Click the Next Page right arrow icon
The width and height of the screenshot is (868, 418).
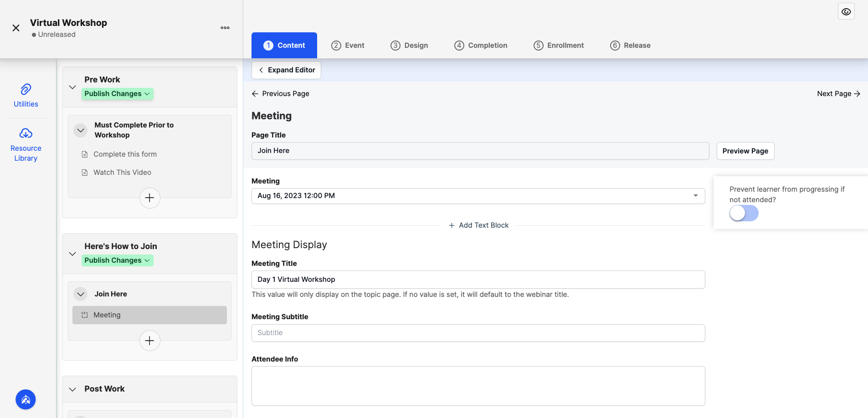pos(857,94)
